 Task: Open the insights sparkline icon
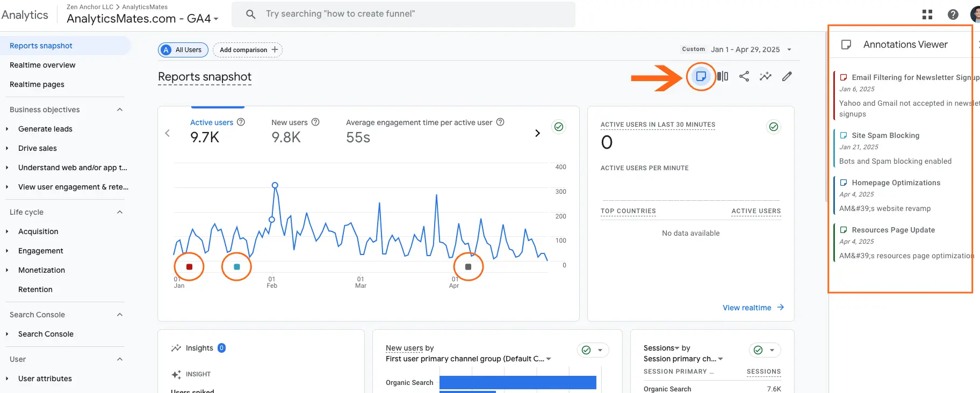pos(766,76)
